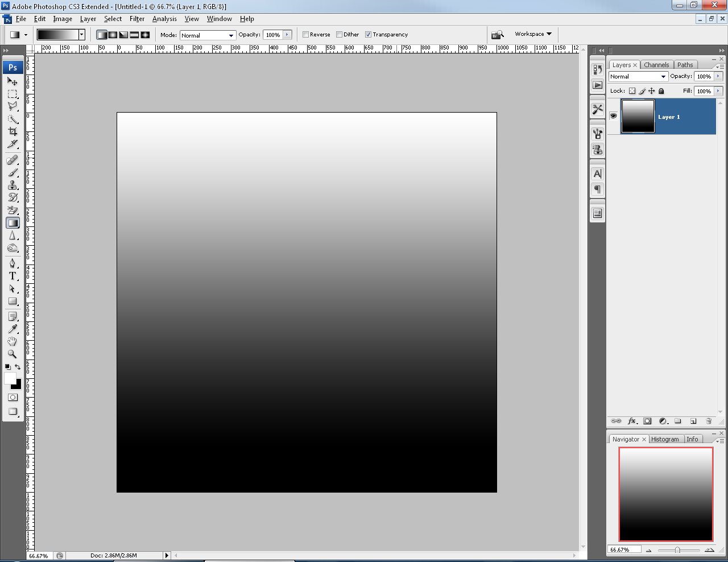Click the foreground color swatch
728x562 pixels.
pos(10,378)
